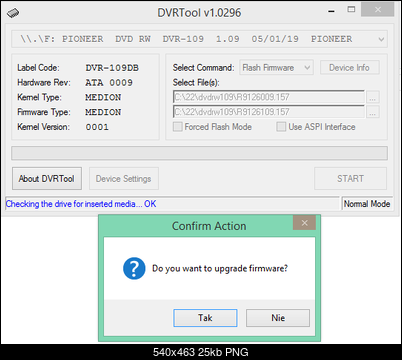
Task: Browse for first firmware file R9126009.157
Action: [373, 97]
